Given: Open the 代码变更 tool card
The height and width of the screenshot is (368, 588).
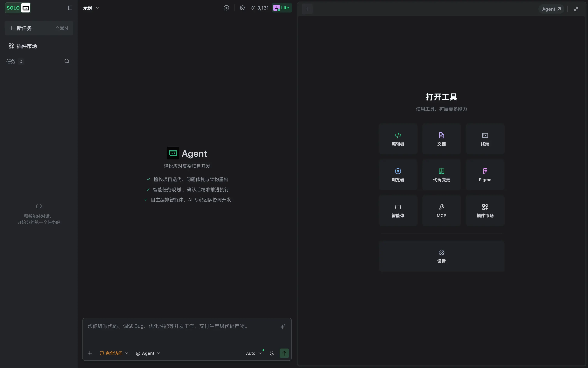Looking at the screenshot, I should pyautogui.click(x=441, y=175).
